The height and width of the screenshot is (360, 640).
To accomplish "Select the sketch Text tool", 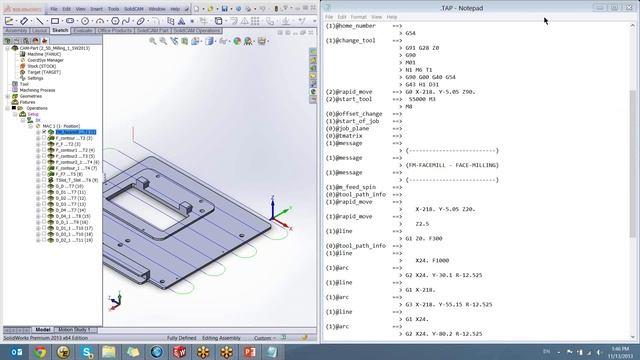I will tap(182, 21).
